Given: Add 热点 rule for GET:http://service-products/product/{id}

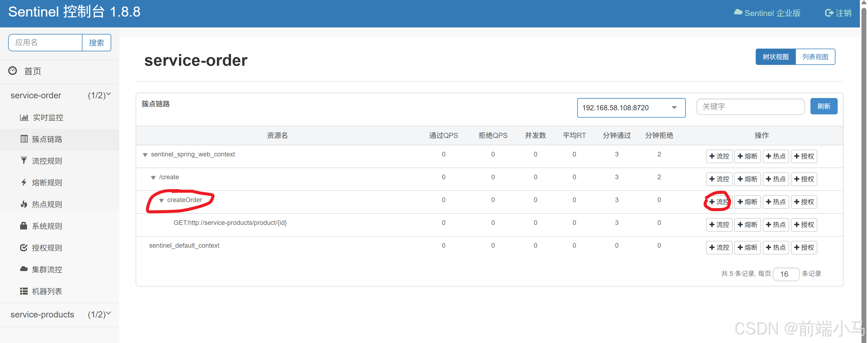Looking at the screenshot, I should point(776,225).
